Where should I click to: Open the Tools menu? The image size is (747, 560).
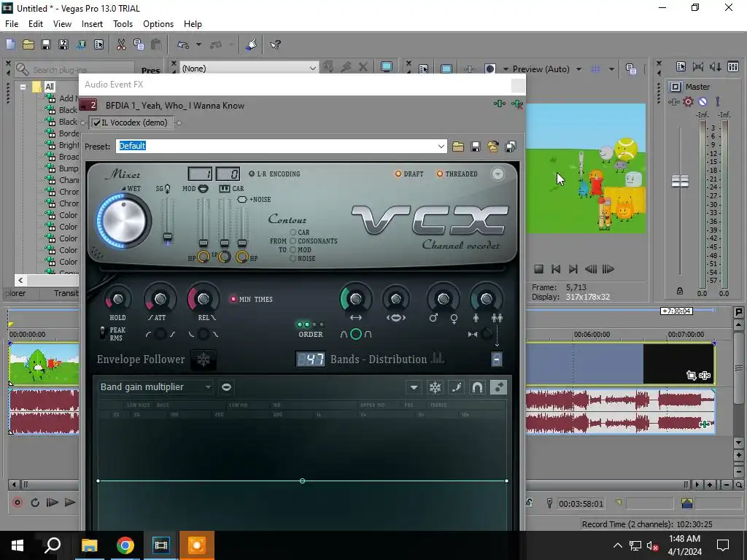coord(123,24)
